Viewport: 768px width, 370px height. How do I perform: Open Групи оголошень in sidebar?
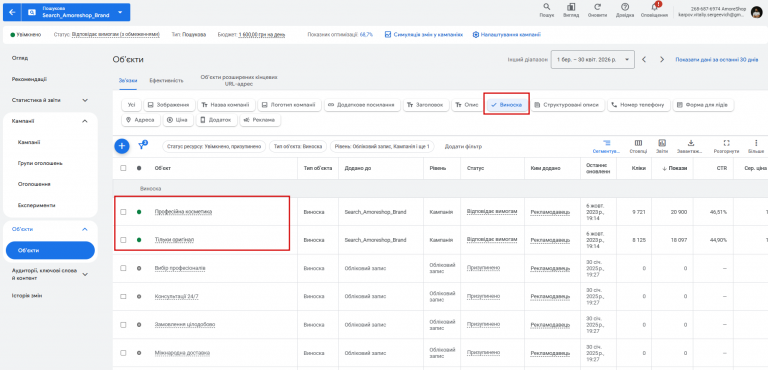tap(40, 163)
